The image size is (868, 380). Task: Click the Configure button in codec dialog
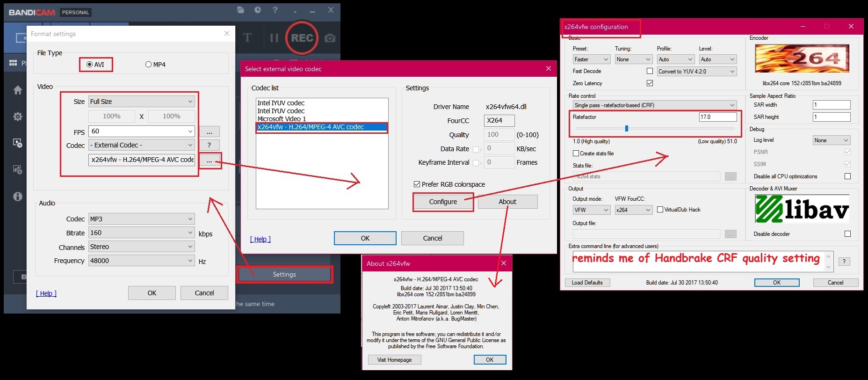(x=443, y=202)
